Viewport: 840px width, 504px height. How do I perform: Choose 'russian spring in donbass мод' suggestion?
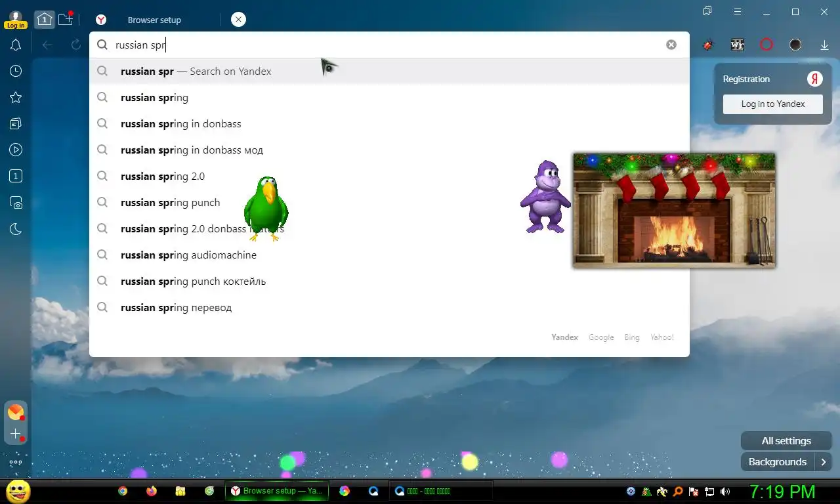click(x=389, y=150)
